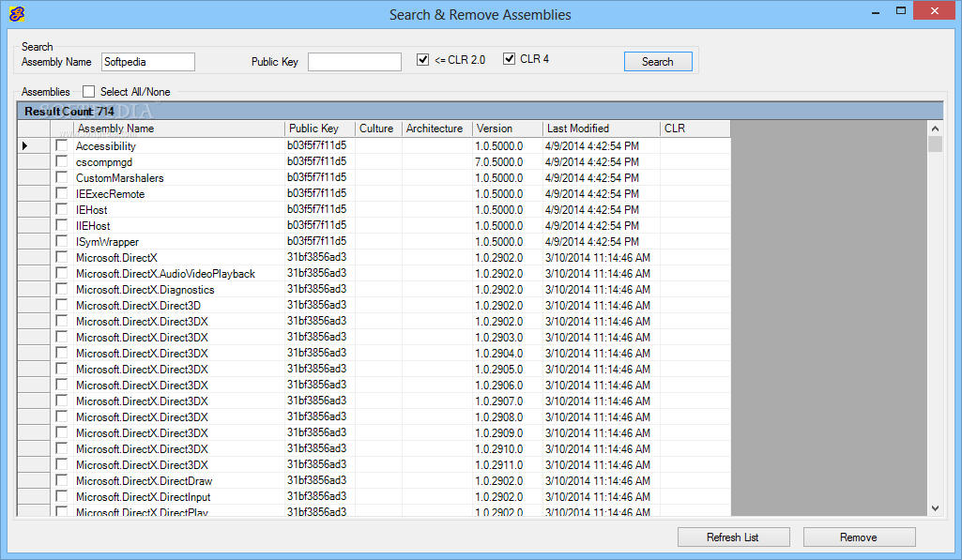Check the ISymWrapper row checkbox

click(61, 241)
